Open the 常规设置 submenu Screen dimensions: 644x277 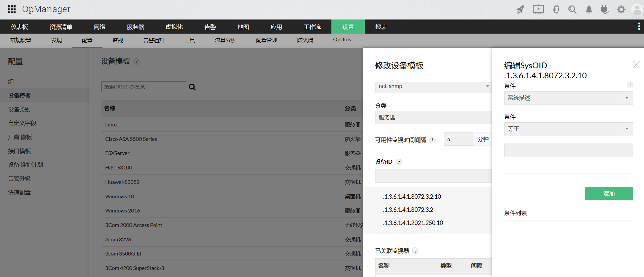[x=21, y=40]
